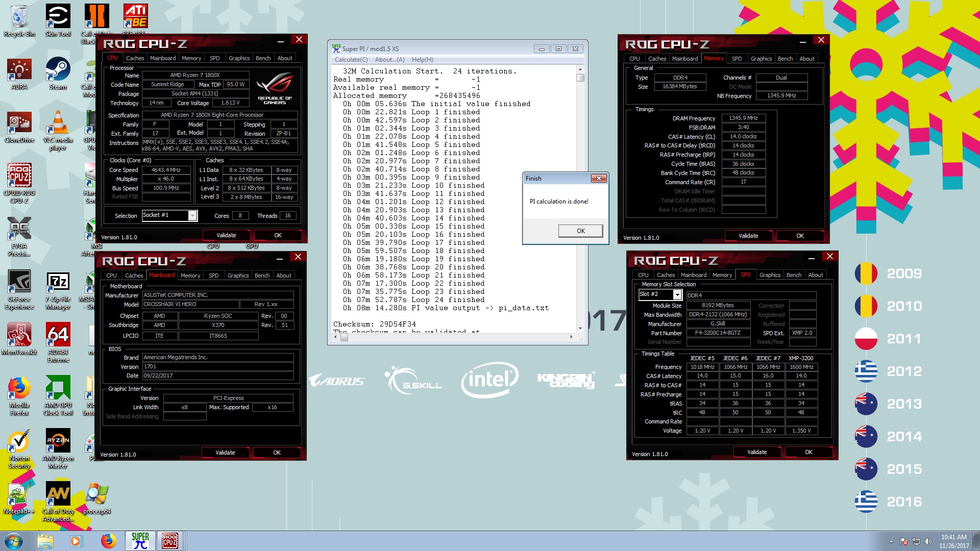The image size is (980, 551).
Task: Confirm OK in the Finish dialog
Action: click(581, 231)
